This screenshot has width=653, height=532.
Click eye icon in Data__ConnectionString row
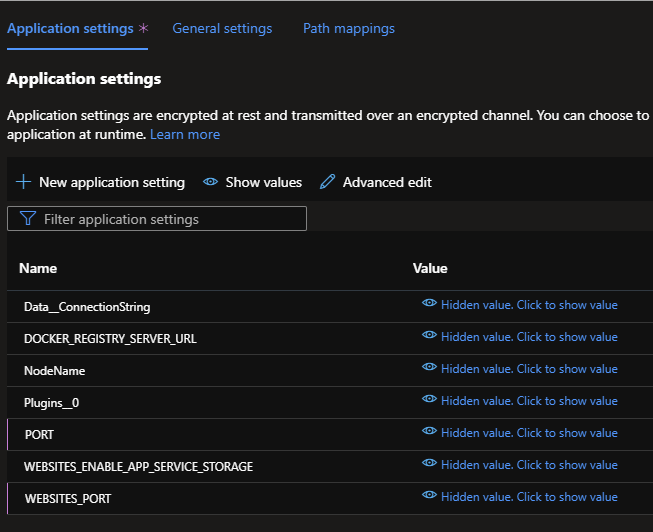click(429, 304)
